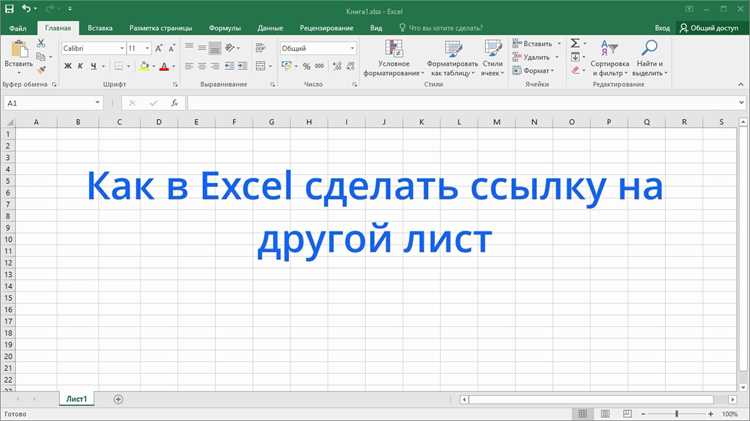Image resolution: width=750 pixels, height=421 pixels.
Task: Decrease decimal places
Action: click(351, 66)
